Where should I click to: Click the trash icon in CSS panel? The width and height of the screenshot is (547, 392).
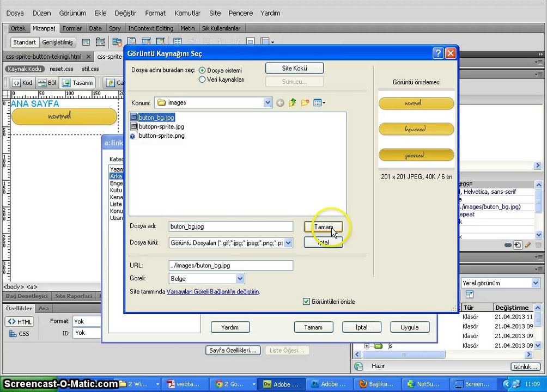538,245
